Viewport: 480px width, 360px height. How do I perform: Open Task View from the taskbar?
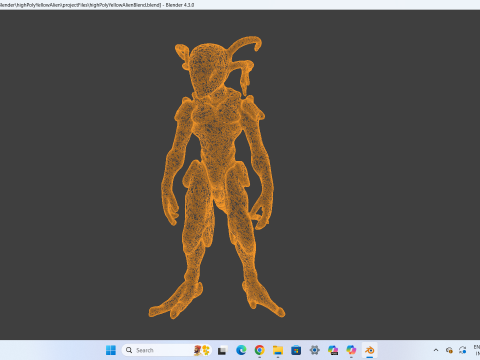[222, 350]
